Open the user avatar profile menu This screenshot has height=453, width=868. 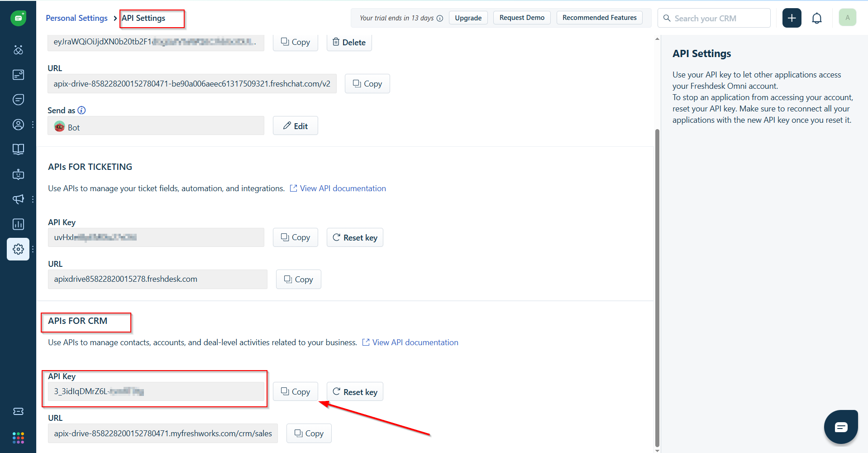[x=847, y=18]
